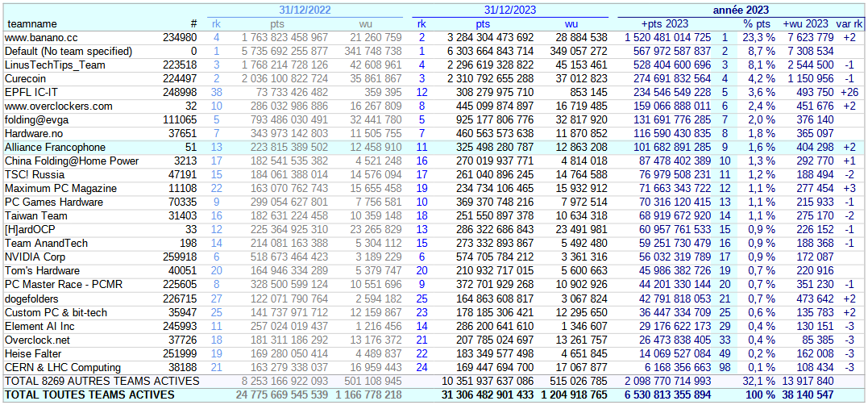Click the +pts 2023 column header
The width and height of the screenshot is (868, 405).
665,24
